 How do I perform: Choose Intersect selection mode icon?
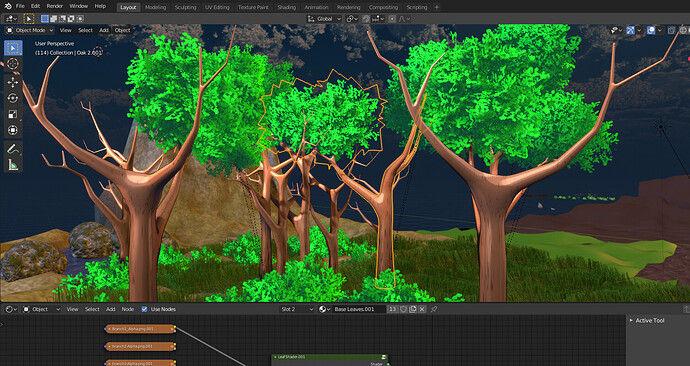pos(80,19)
